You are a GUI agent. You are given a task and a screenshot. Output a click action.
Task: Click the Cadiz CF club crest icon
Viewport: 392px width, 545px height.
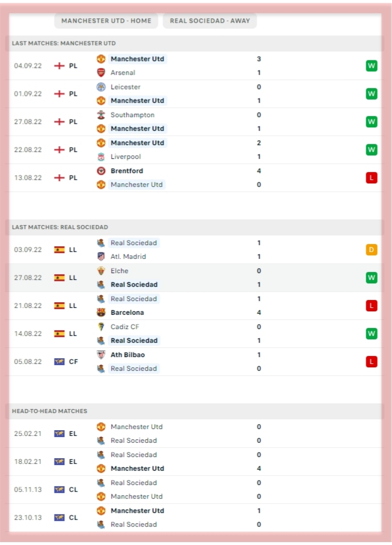pyautogui.click(x=101, y=327)
